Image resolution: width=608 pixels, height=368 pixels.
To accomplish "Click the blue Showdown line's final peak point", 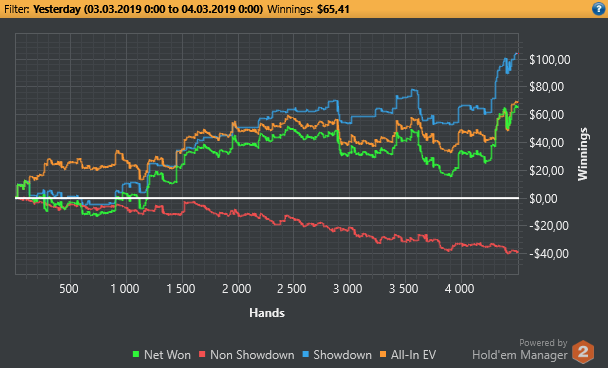I will (516, 54).
